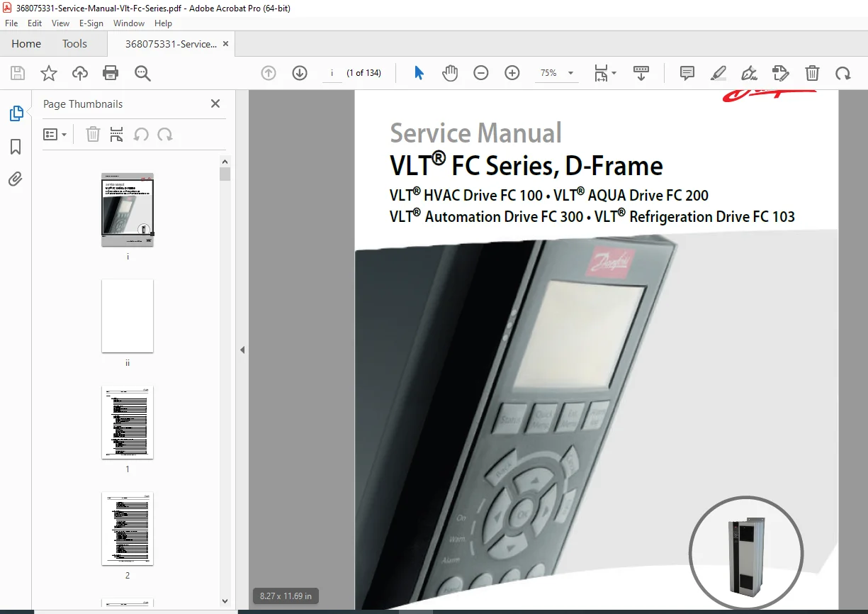The width and height of the screenshot is (868, 614).
Task: Click the '(1 of 134)' page count text
Action: pos(363,73)
